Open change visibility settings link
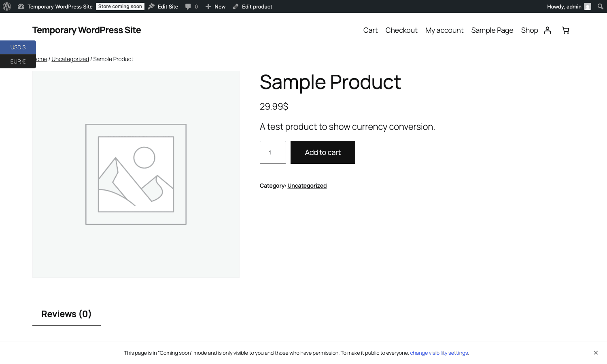 click(x=439, y=353)
